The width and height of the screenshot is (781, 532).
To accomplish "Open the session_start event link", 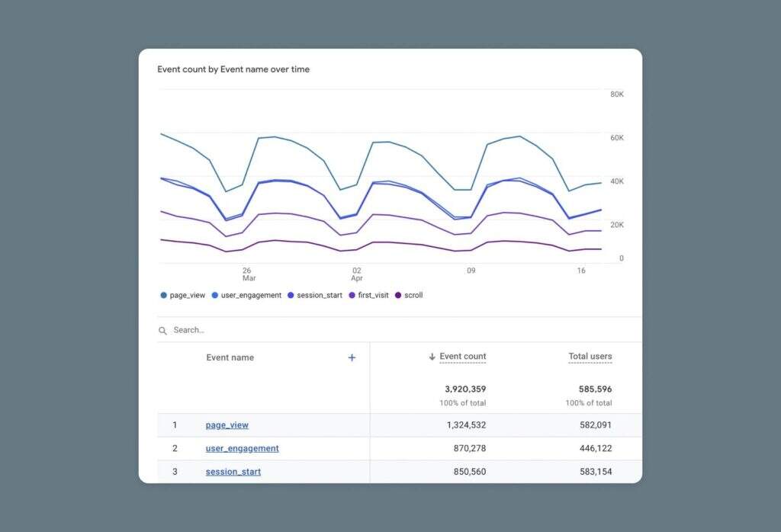I will [233, 472].
